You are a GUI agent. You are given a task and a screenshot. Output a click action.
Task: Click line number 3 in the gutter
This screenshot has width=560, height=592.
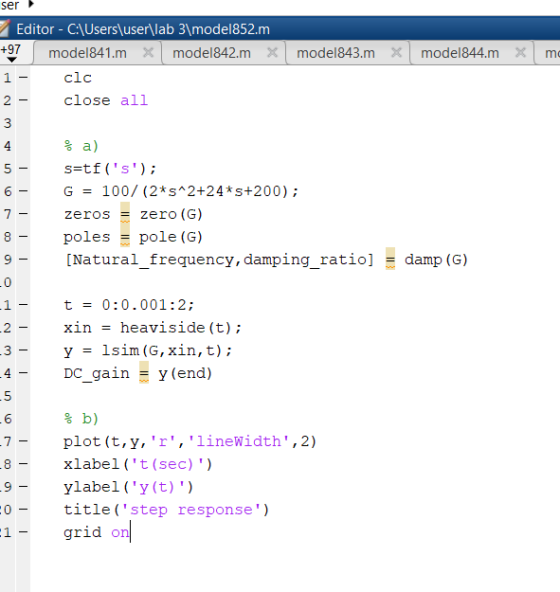[8, 123]
